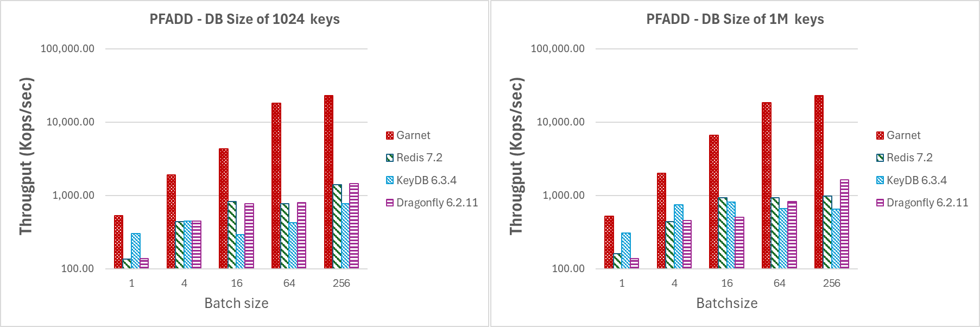Click the Garnet legend swatch in the 1M keys chart
Viewport: 980px width, 327px height.
[880, 135]
